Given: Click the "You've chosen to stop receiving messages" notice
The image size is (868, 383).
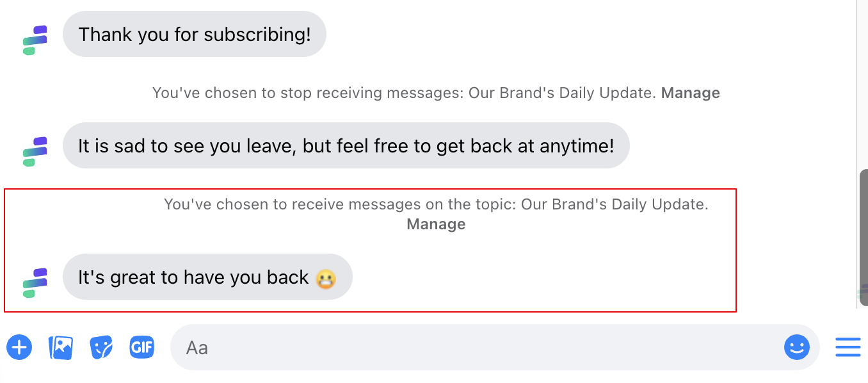Looking at the screenshot, I should coord(405,93).
